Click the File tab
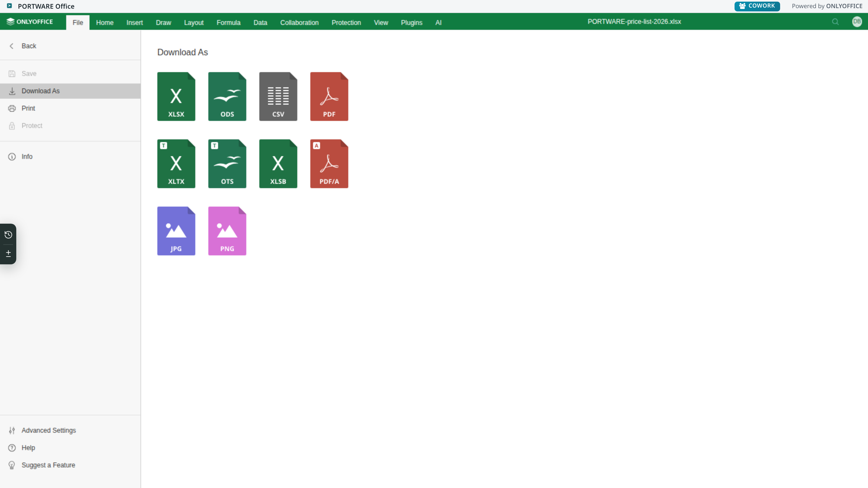This screenshot has width=868, height=488. click(x=78, y=23)
